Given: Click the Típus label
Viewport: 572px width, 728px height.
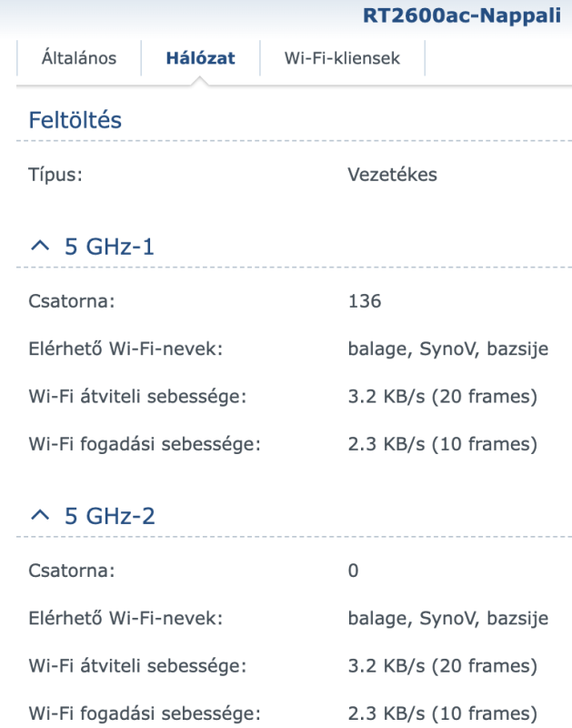Looking at the screenshot, I should 55,175.
